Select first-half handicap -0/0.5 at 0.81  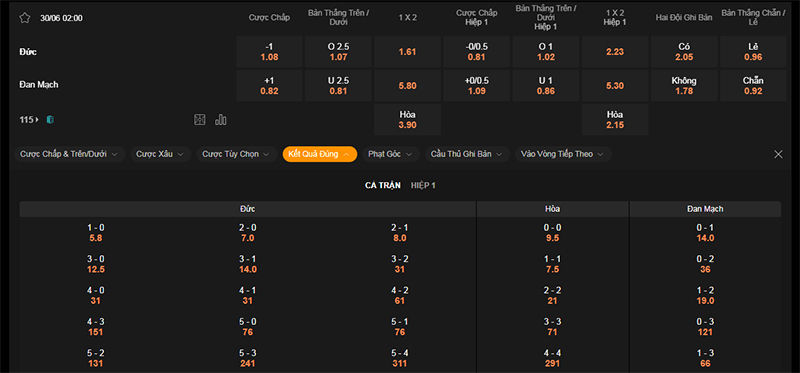click(477, 52)
